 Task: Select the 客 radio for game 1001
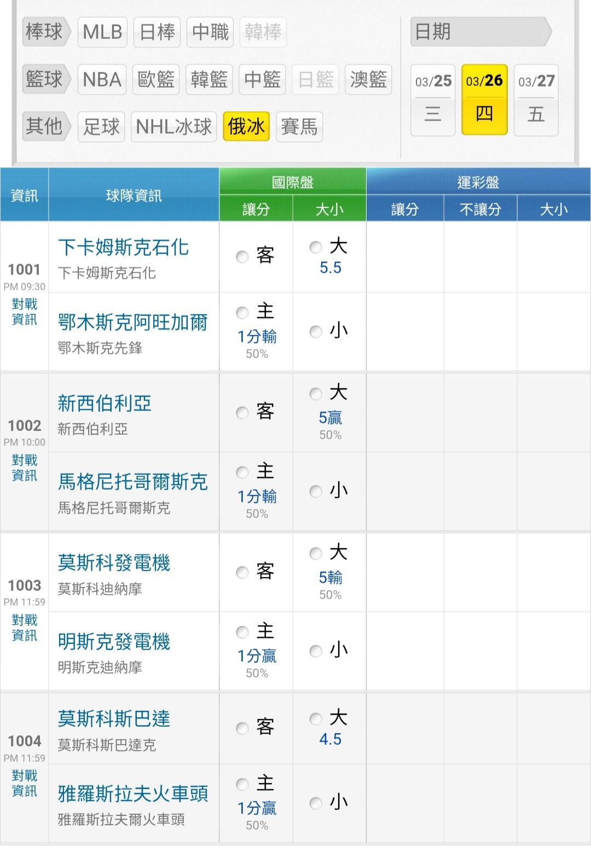[x=242, y=256]
